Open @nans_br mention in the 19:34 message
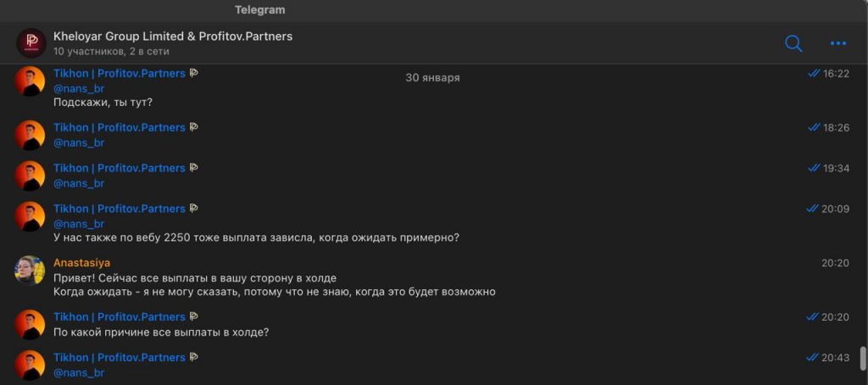This screenshot has width=868, height=385. tap(79, 183)
